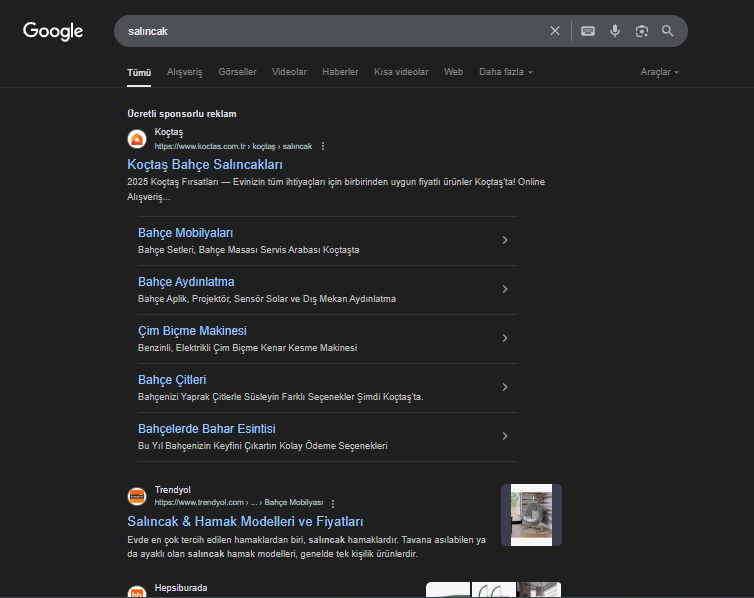Open three-dot menu next to Trendyol URL
This screenshot has width=754, height=598.
pyautogui.click(x=333, y=503)
